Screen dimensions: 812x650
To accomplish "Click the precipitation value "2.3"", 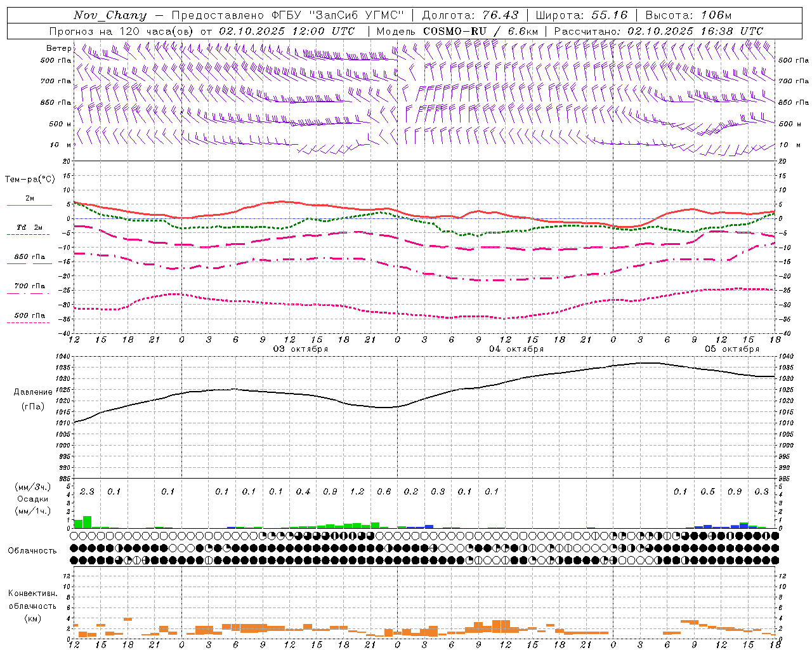I will (x=87, y=491).
